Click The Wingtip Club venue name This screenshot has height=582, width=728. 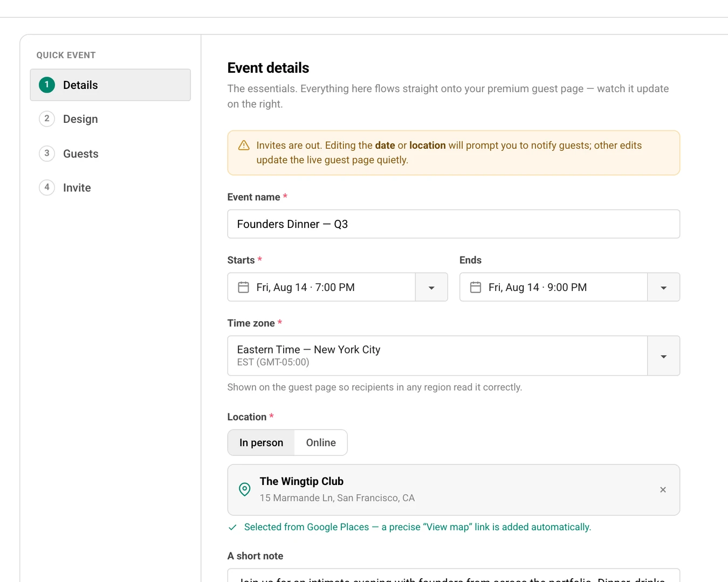click(x=301, y=481)
